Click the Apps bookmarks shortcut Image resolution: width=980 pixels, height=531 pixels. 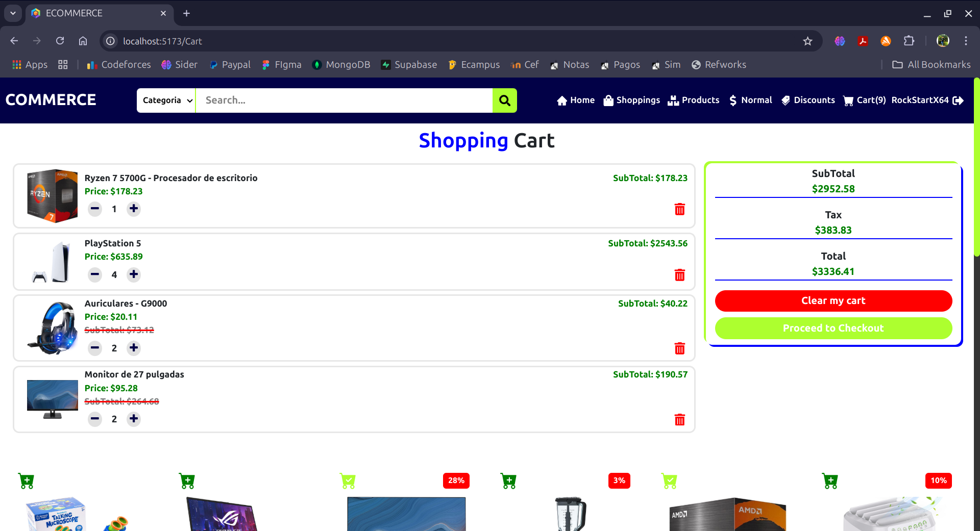coord(30,65)
